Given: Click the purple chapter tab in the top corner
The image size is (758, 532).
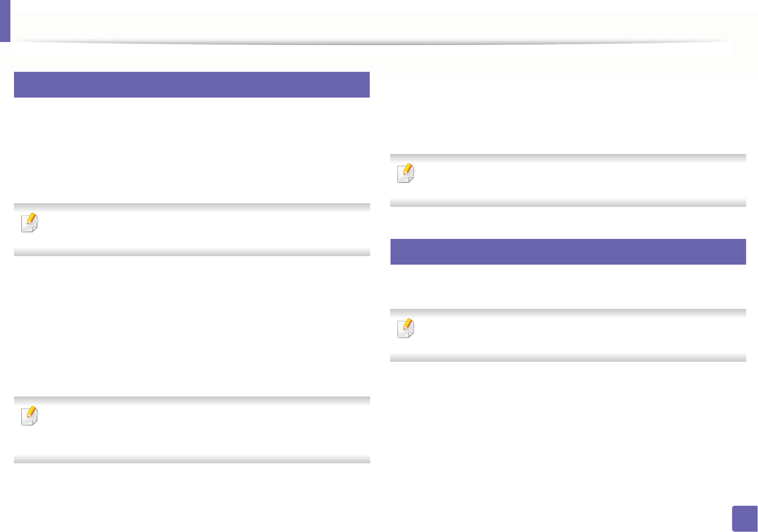Looking at the screenshot, I should pos(5,21).
